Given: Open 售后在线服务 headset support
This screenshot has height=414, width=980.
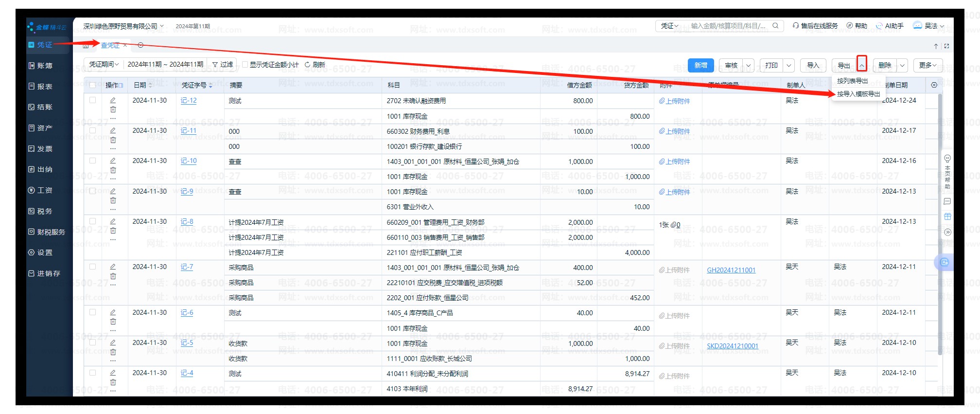Looking at the screenshot, I should pyautogui.click(x=815, y=26).
